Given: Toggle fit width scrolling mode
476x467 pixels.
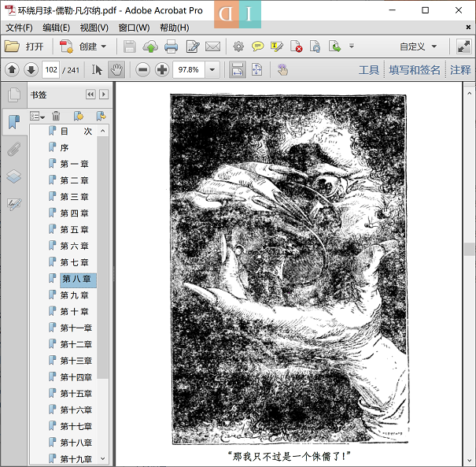Looking at the screenshot, I should coord(238,70).
